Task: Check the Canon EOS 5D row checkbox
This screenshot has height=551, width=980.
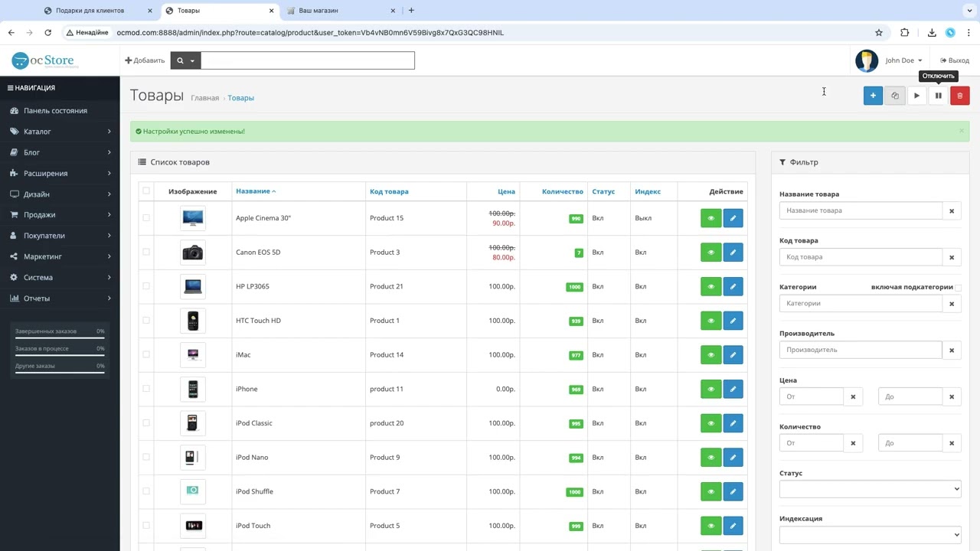Action: click(146, 252)
